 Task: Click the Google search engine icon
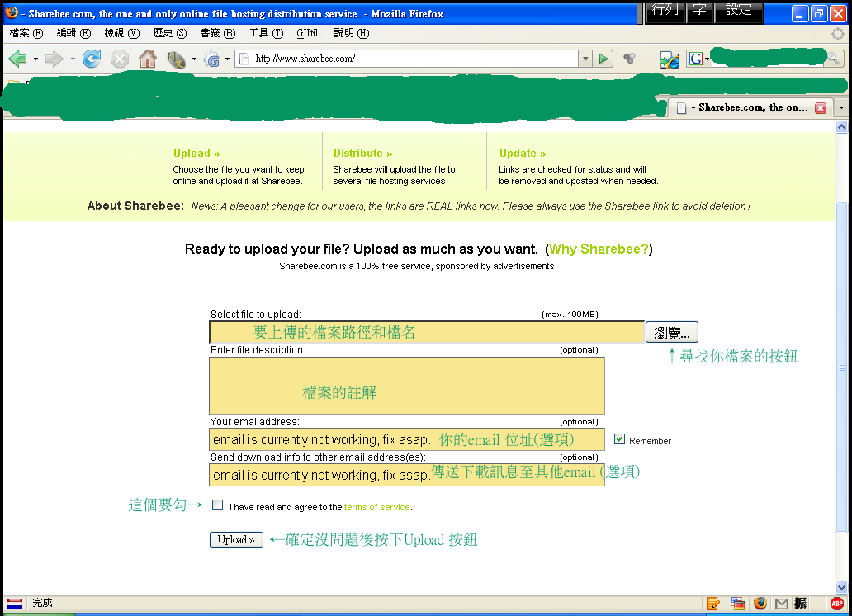[x=695, y=59]
